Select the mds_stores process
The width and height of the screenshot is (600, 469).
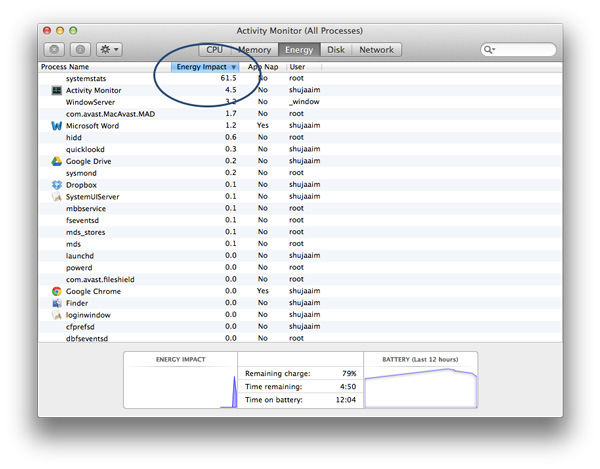[x=300, y=232]
